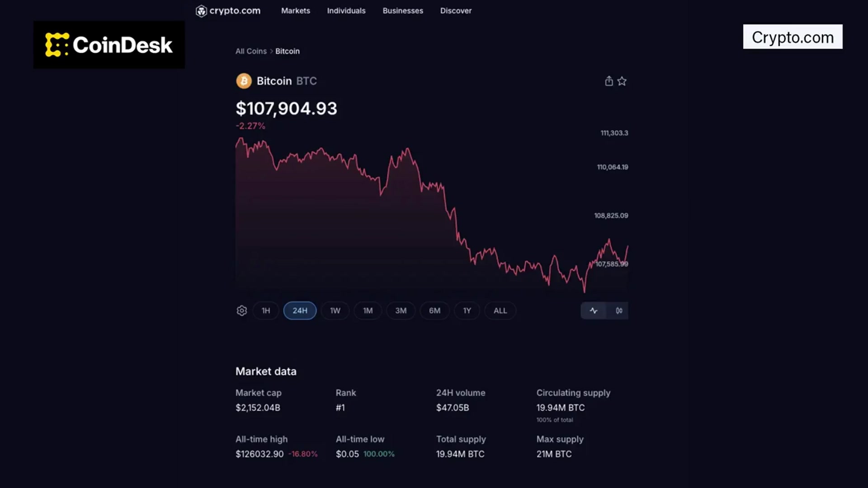Open the Markets menu

point(295,10)
